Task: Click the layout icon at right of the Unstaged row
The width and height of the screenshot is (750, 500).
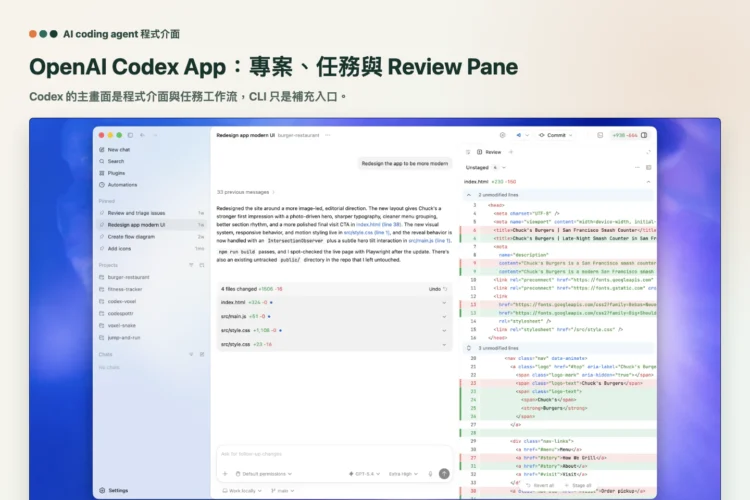Action: (649, 167)
